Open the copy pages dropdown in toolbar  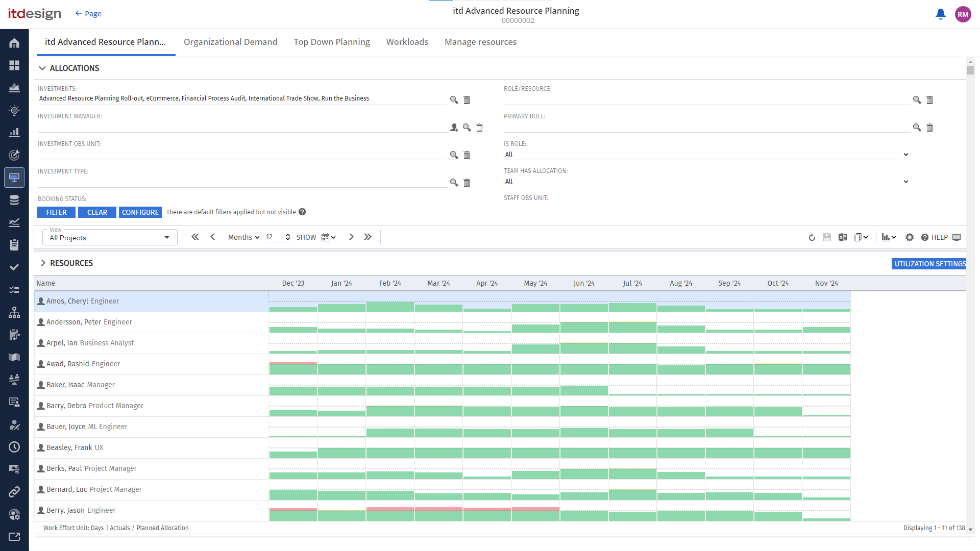point(861,237)
